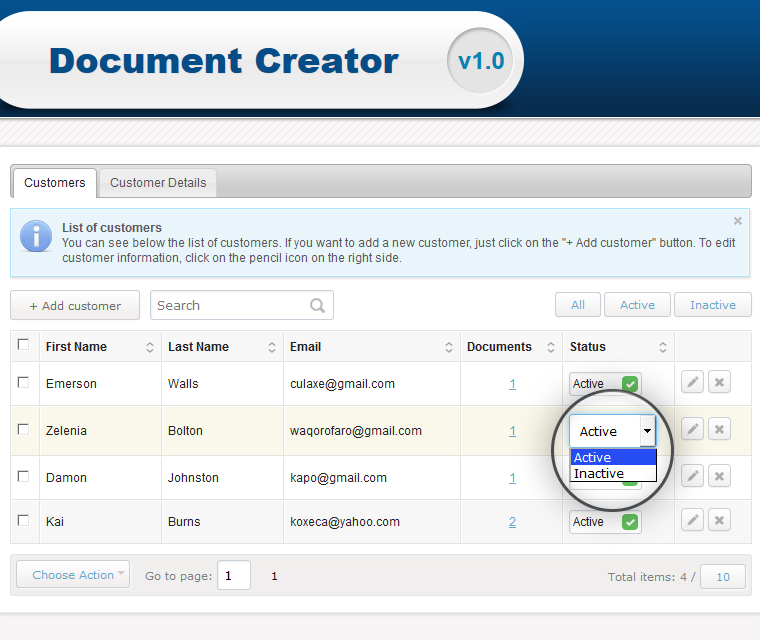Toggle the select-all header checkbox
This screenshot has width=760, height=640.
23,344
